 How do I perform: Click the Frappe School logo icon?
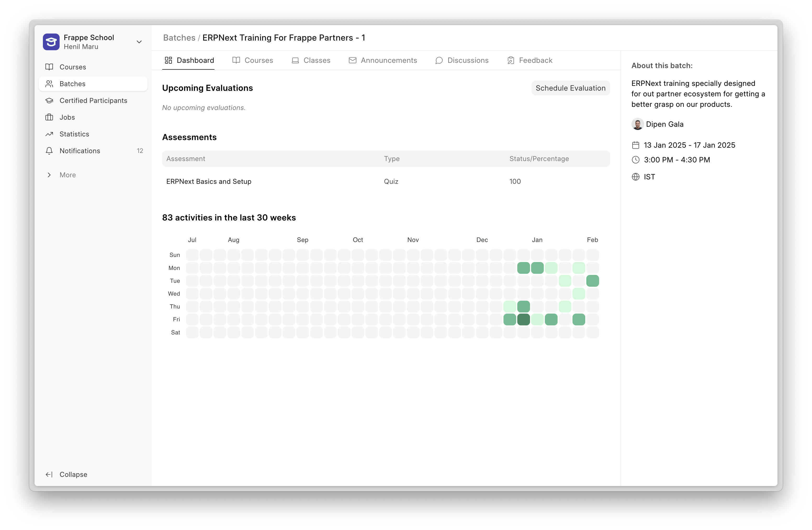tap(51, 42)
